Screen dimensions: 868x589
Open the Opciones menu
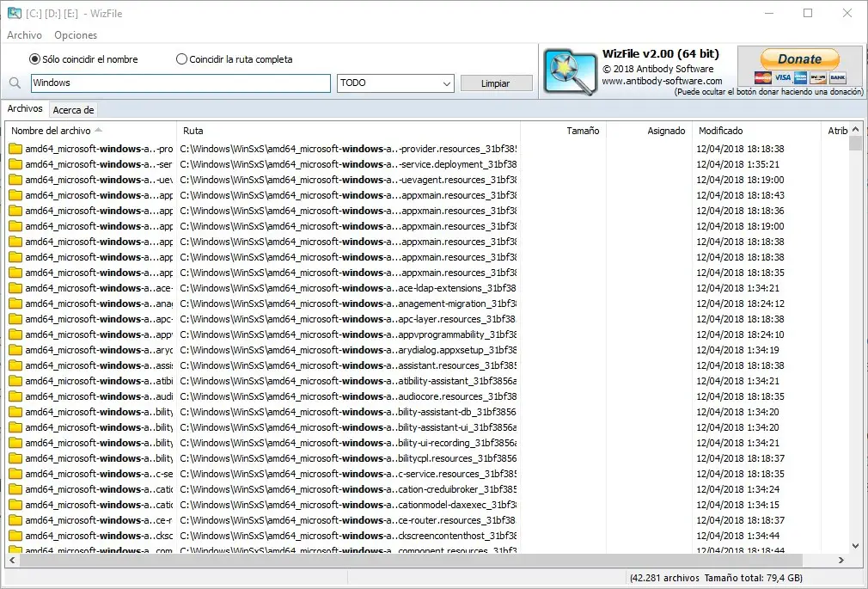point(76,35)
